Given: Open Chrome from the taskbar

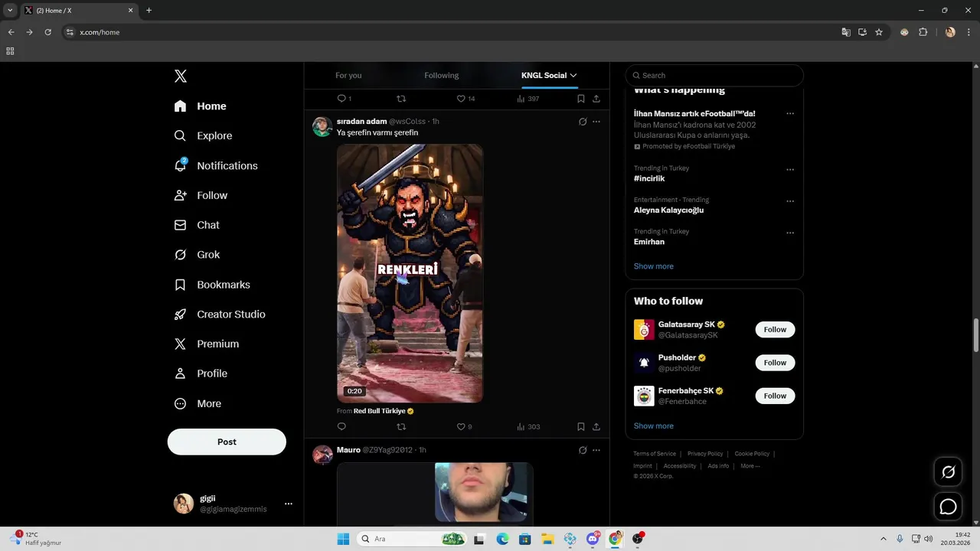Looking at the screenshot, I should pos(616,539).
